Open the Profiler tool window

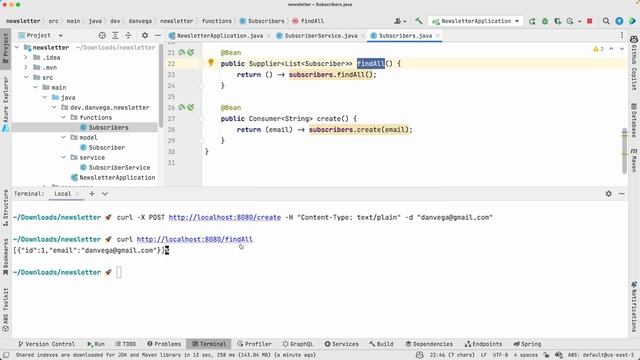click(254, 344)
